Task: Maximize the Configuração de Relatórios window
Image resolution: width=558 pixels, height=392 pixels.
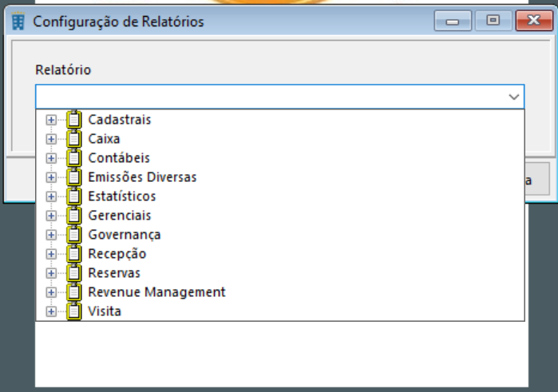Action: [493, 21]
